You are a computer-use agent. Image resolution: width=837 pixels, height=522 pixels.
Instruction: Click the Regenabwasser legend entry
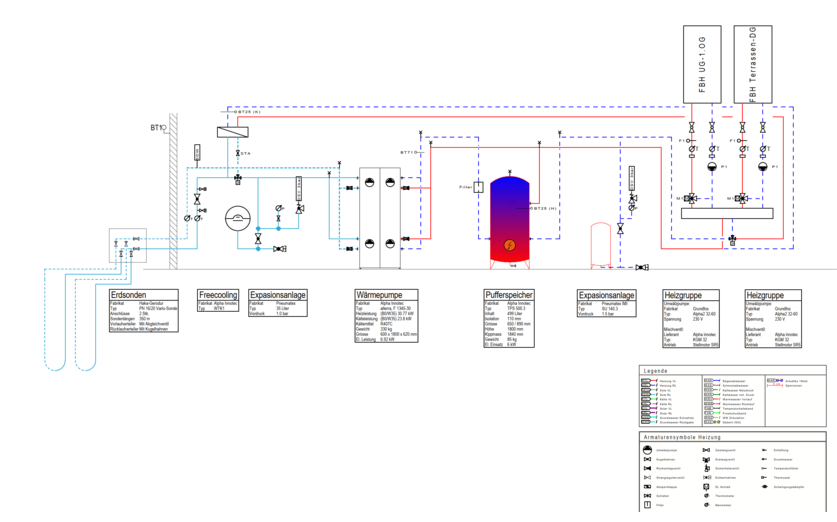coord(725,381)
